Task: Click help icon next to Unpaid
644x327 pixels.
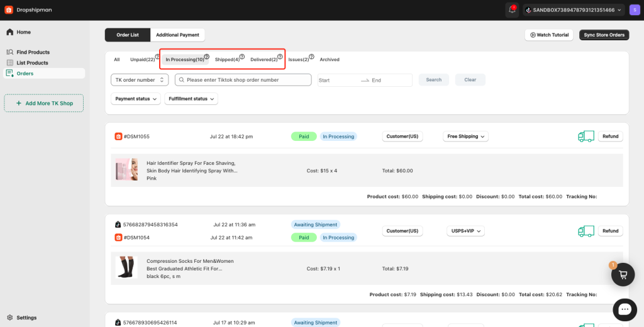Action: pyautogui.click(x=157, y=57)
